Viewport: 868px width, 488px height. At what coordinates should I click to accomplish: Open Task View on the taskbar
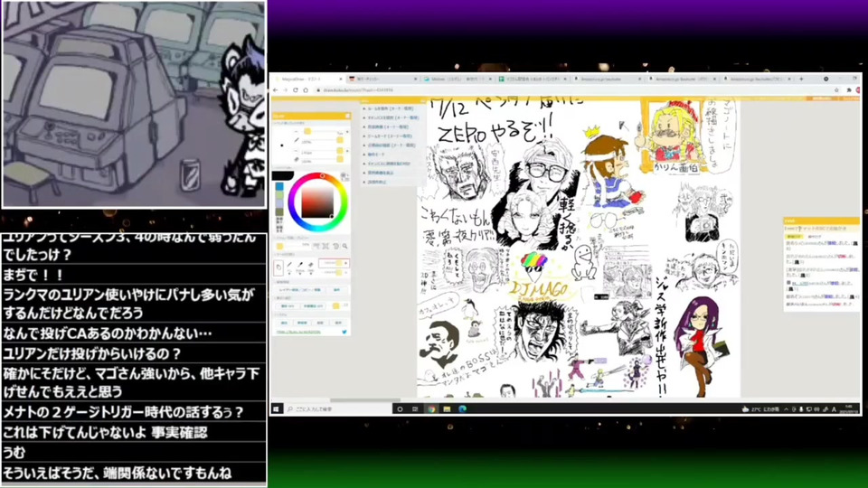tap(415, 408)
